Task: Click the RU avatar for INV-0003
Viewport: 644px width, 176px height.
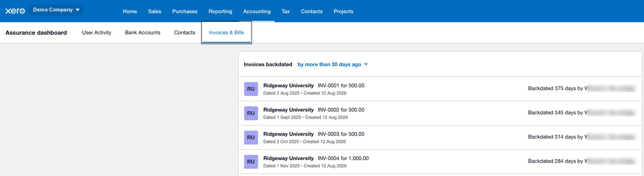Action: [251, 138]
